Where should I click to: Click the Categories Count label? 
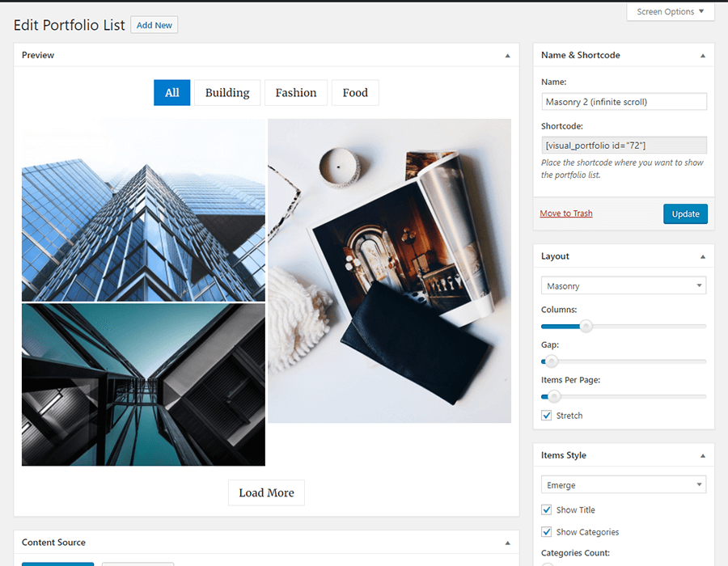[x=575, y=553]
